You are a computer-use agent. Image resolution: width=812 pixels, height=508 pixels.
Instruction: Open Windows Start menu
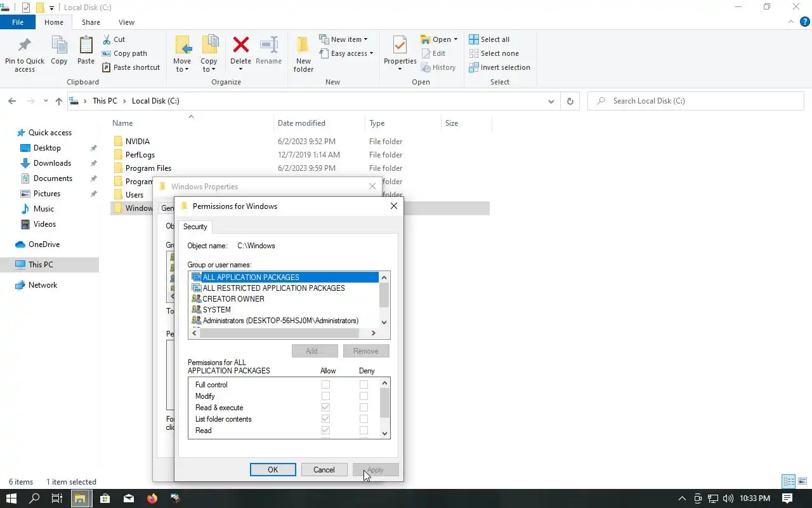pos(11,498)
